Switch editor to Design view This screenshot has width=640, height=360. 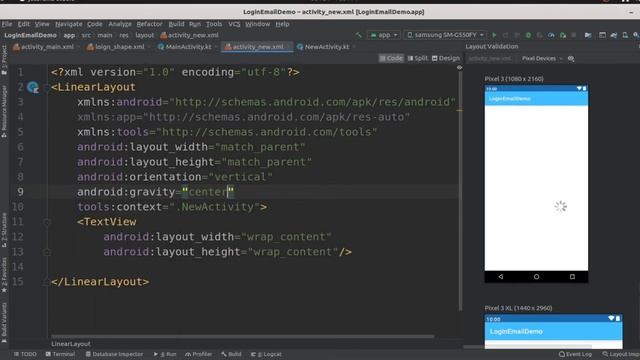click(x=445, y=58)
